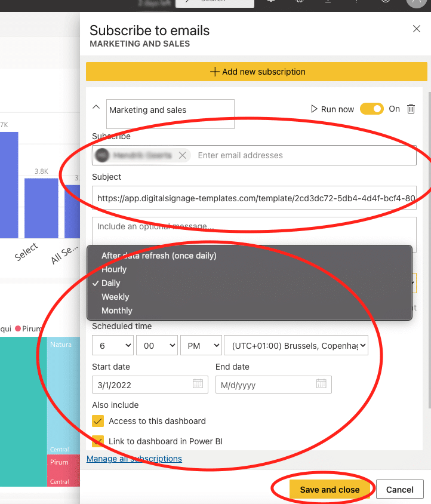This screenshot has width=431, height=504.
Task: Close the Subscribe to emails pane
Action: point(417,29)
